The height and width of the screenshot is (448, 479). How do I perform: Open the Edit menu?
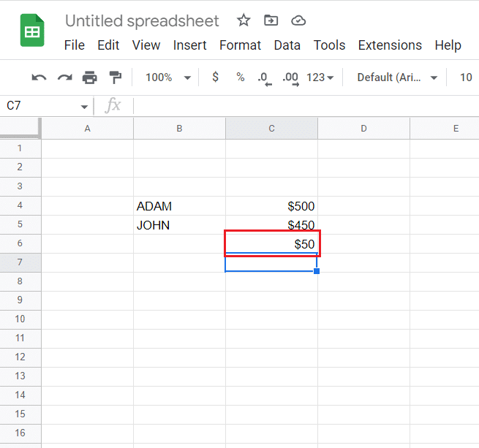(x=108, y=45)
